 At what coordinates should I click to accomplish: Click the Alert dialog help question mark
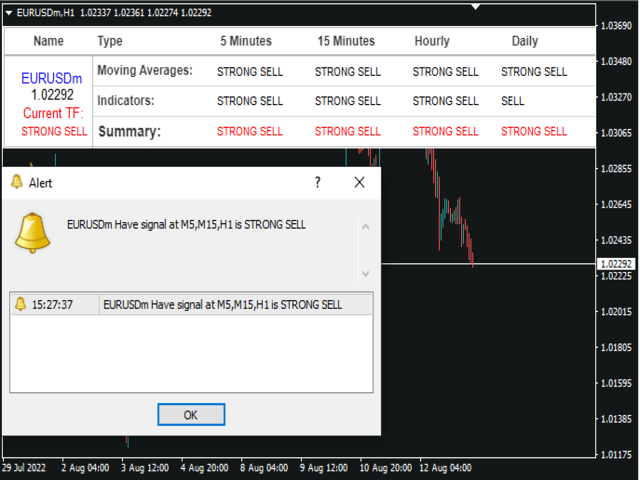click(x=318, y=182)
